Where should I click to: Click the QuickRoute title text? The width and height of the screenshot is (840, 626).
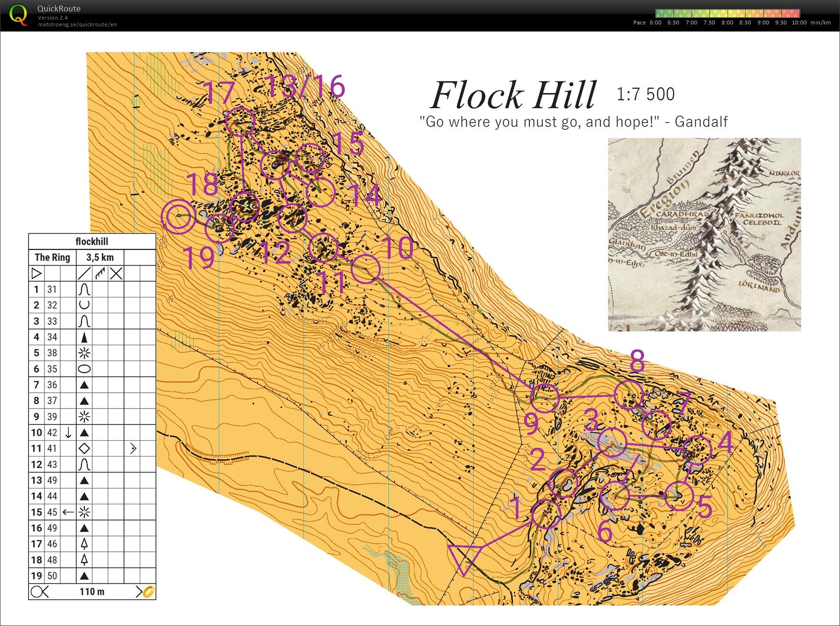click(59, 9)
